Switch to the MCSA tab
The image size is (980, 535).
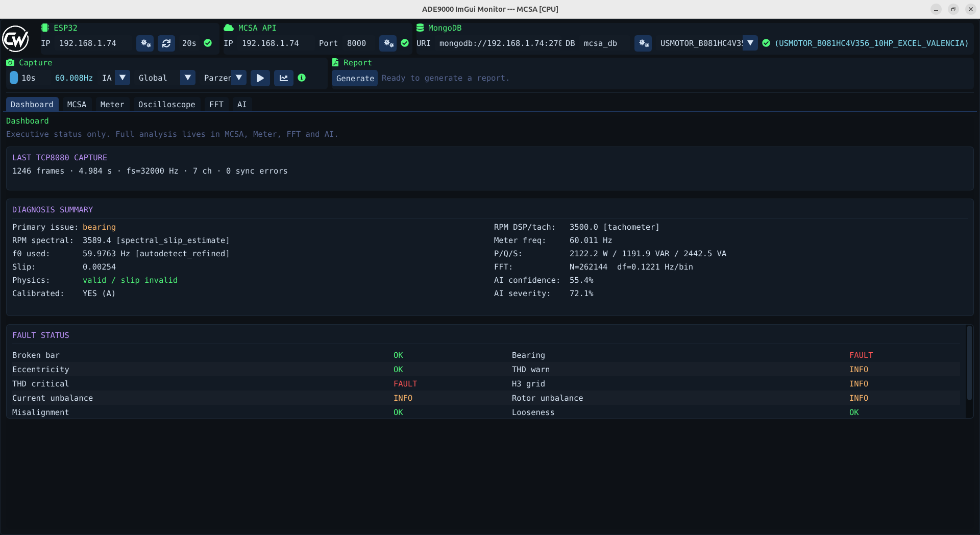[x=77, y=105]
